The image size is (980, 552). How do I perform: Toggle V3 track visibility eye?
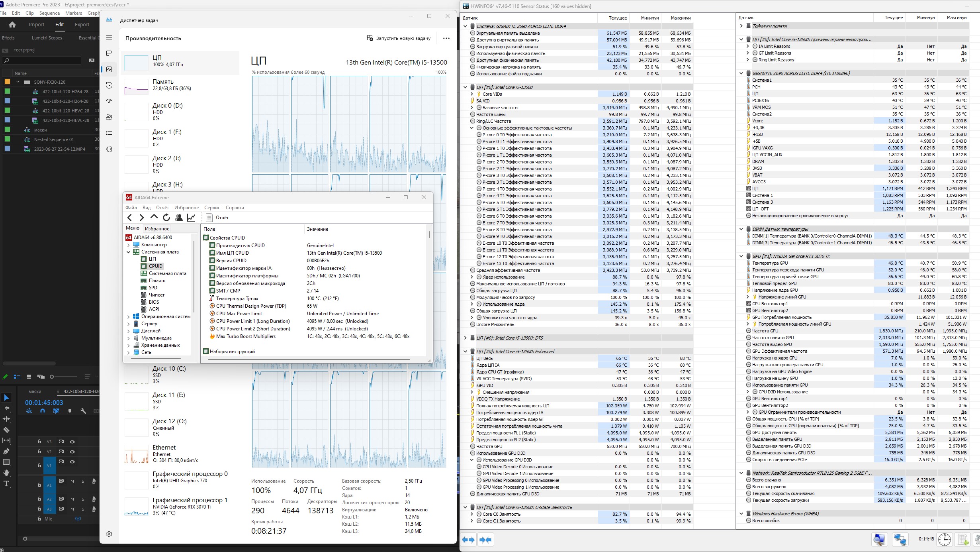click(x=72, y=442)
